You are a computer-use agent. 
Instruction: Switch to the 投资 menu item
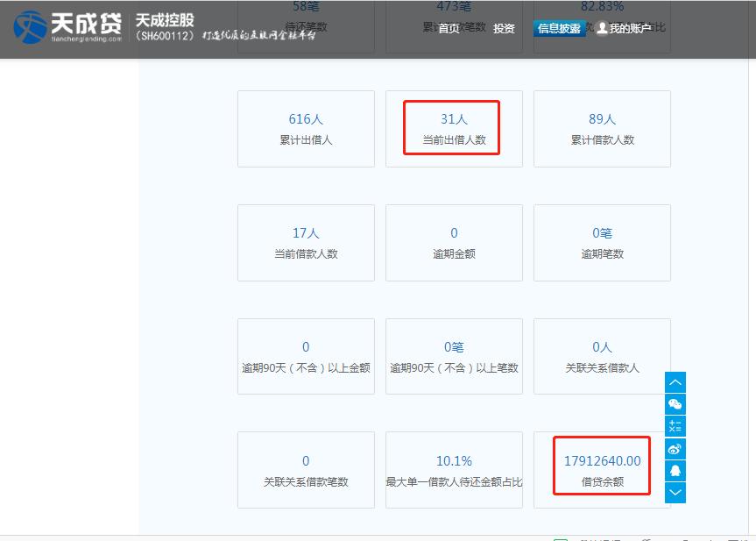click(502, 27)
